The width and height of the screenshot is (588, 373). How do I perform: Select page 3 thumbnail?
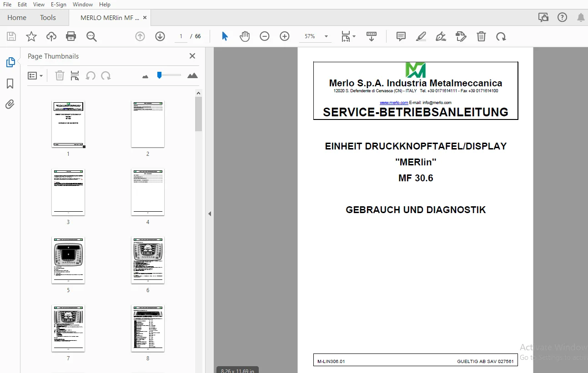(68, 192)
